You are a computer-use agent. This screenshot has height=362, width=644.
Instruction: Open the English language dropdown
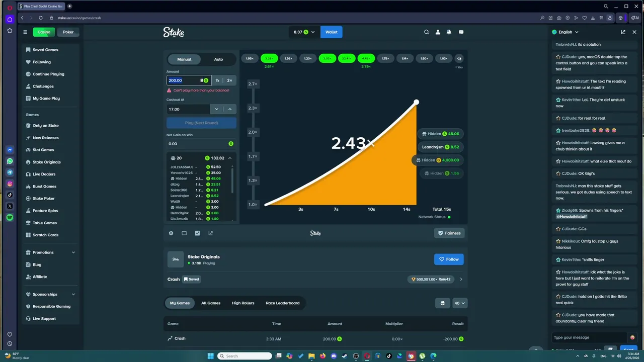pos(566,32)
